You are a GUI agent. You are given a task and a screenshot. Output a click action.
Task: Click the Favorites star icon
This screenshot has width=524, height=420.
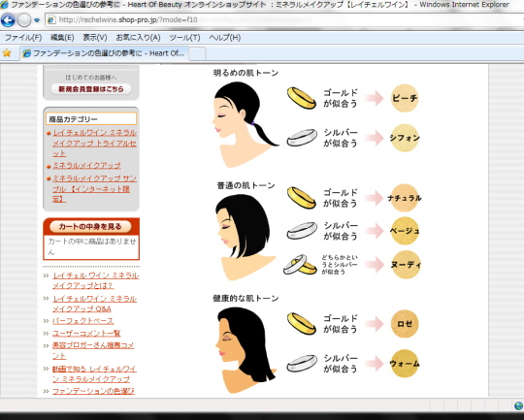click(7, 52)
